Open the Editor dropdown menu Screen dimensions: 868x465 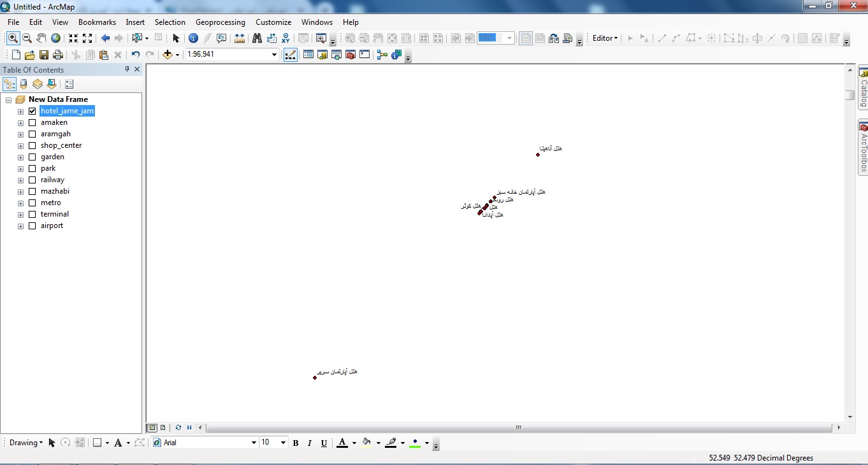click(605, 38)
